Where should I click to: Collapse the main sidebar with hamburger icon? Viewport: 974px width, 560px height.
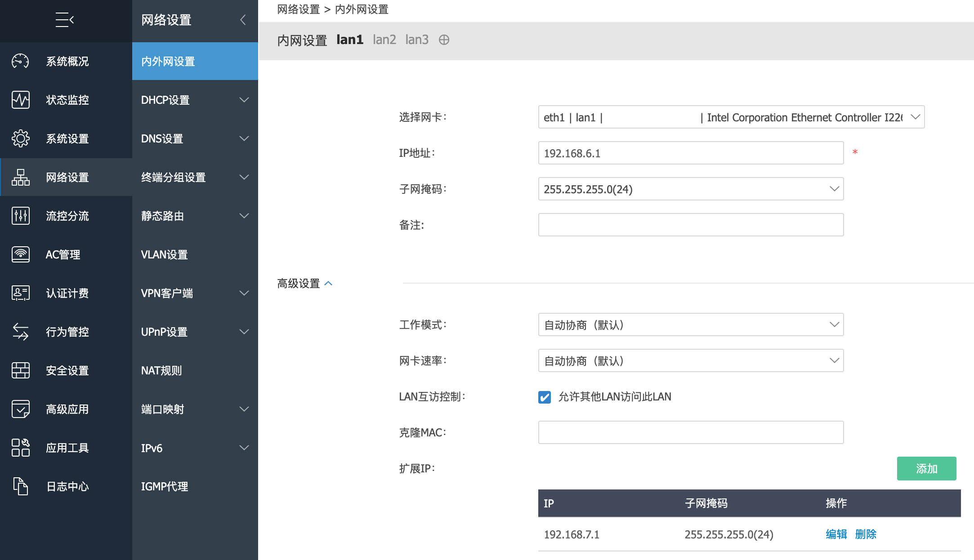65,20
